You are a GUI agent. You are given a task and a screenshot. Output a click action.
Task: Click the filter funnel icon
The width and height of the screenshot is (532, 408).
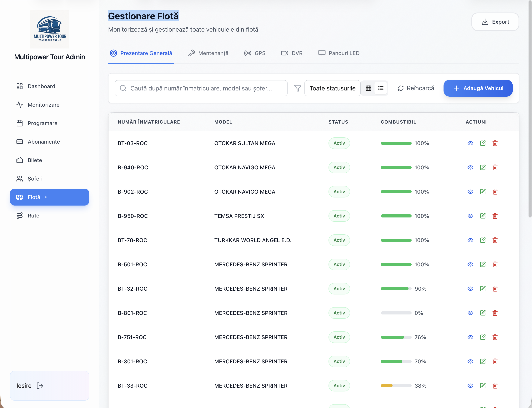(298, 88)
